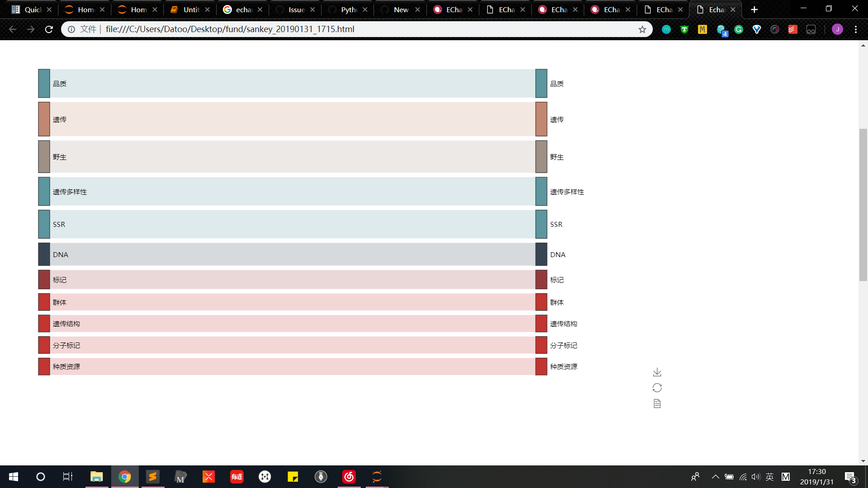Screen dimensions: 868x488
Task: Restore the chart with the refresh icon
Action: tap(656, 387)
